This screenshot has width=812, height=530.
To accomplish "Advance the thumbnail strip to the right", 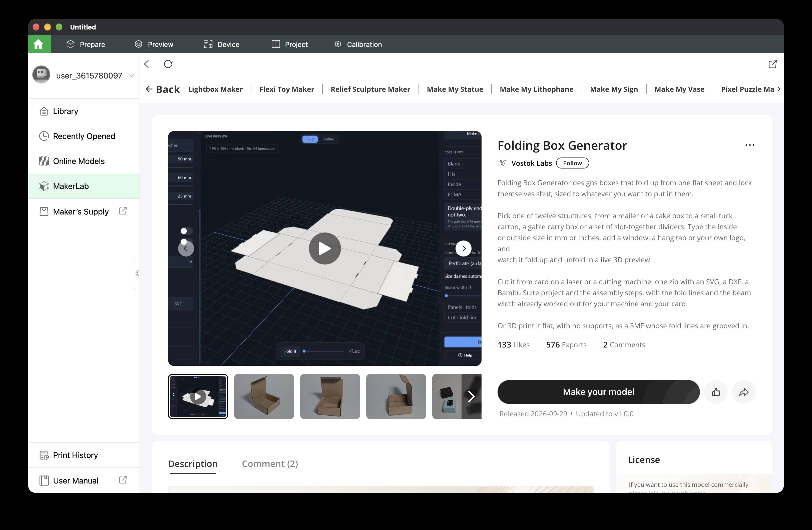I will tap(472, 396).
